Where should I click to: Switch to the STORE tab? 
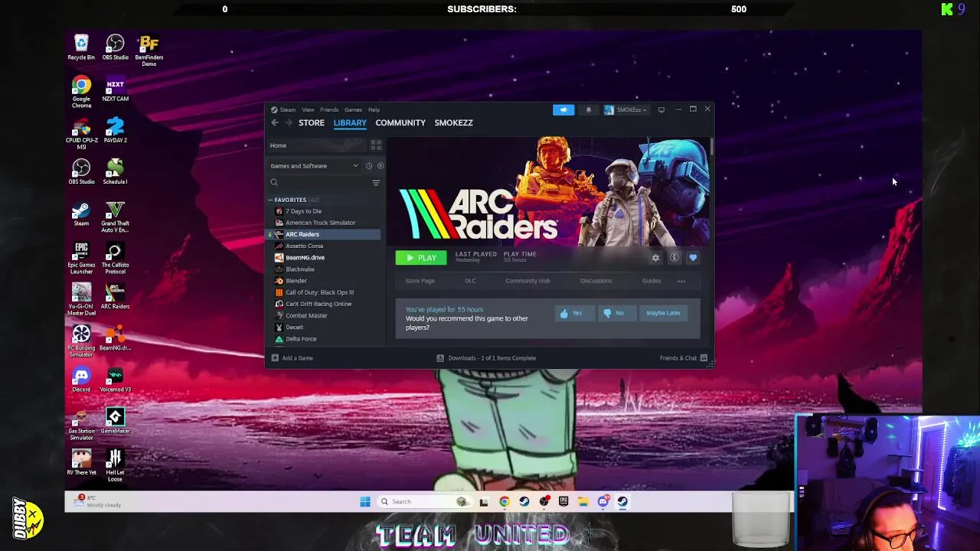pos(312,122)
